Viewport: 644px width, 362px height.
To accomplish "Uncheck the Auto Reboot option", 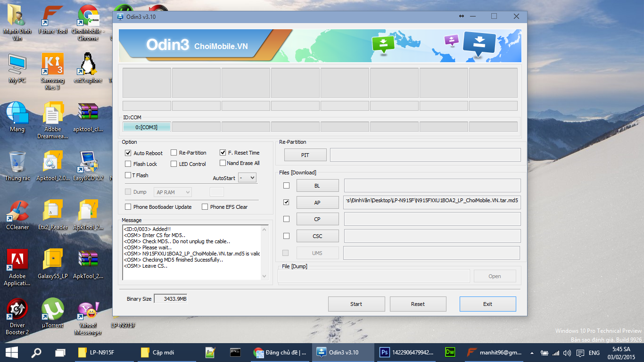I will pyautogui.click(x=128, y=153).
